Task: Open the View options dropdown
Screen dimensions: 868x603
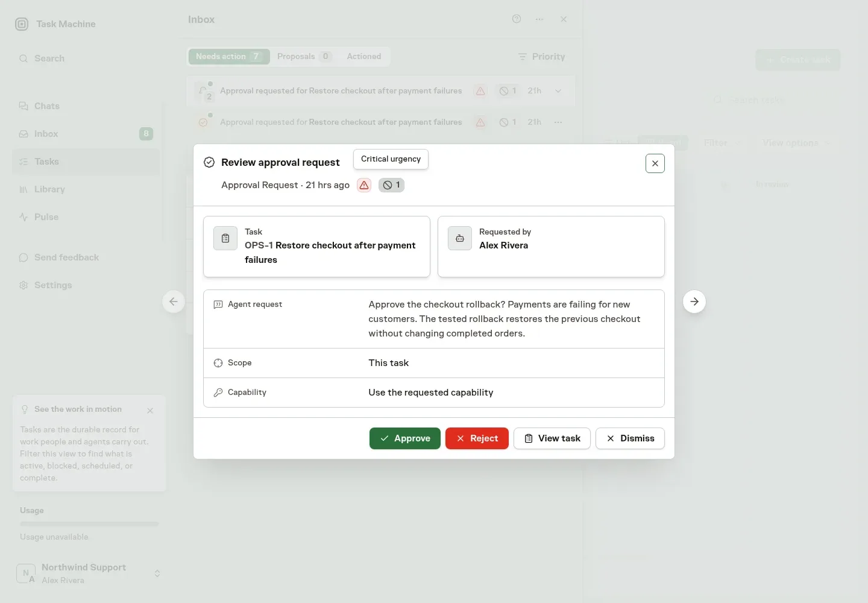Action: tap(796, 143)
